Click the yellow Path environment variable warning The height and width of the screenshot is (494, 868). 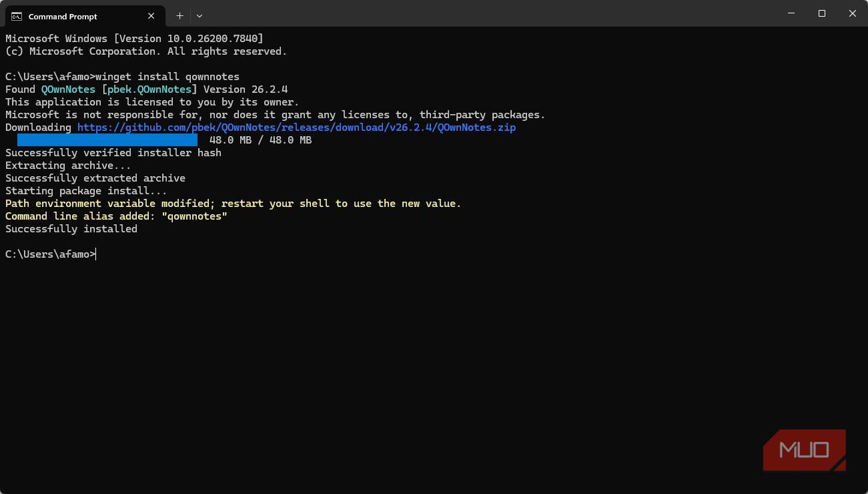(x=233, y=204)
